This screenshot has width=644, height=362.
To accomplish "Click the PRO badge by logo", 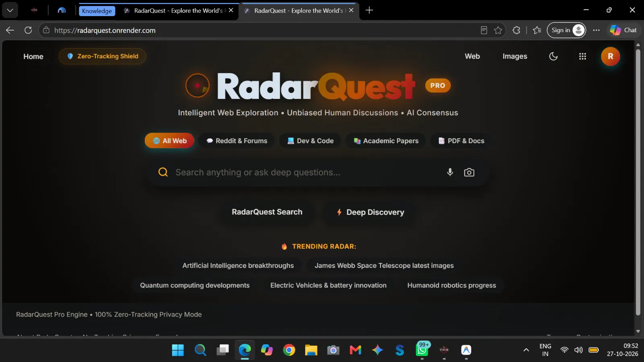I will pos(438,85).
